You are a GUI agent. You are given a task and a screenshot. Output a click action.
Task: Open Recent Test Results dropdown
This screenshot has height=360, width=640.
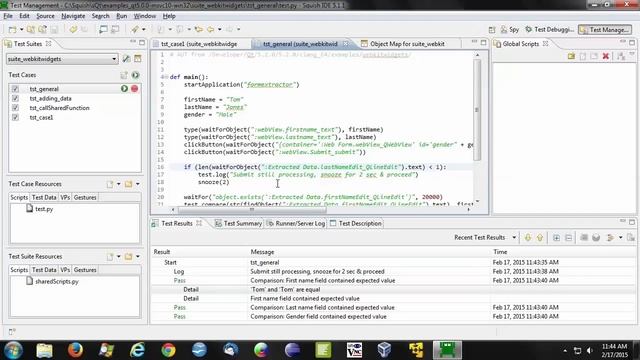[514, 238]
